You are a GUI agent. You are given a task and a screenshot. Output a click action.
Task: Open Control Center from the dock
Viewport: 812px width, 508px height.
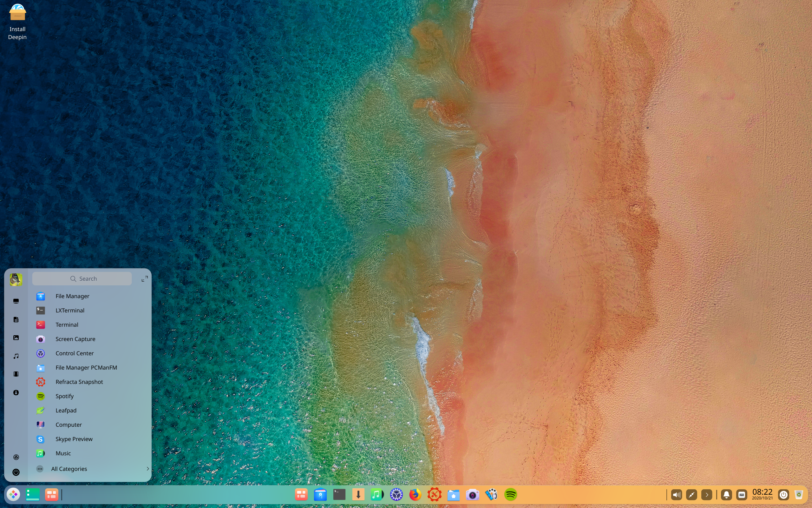click(396, 495)
